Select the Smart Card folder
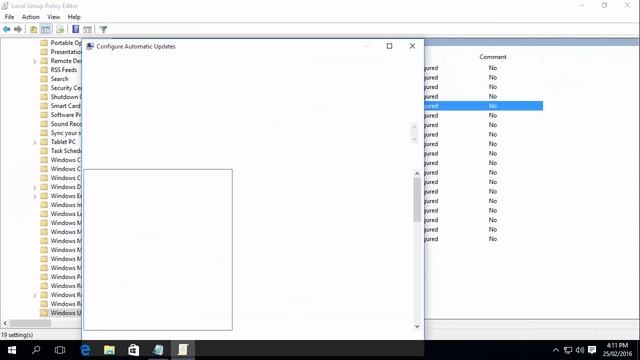The image size is (640, 360). [61, 106]
